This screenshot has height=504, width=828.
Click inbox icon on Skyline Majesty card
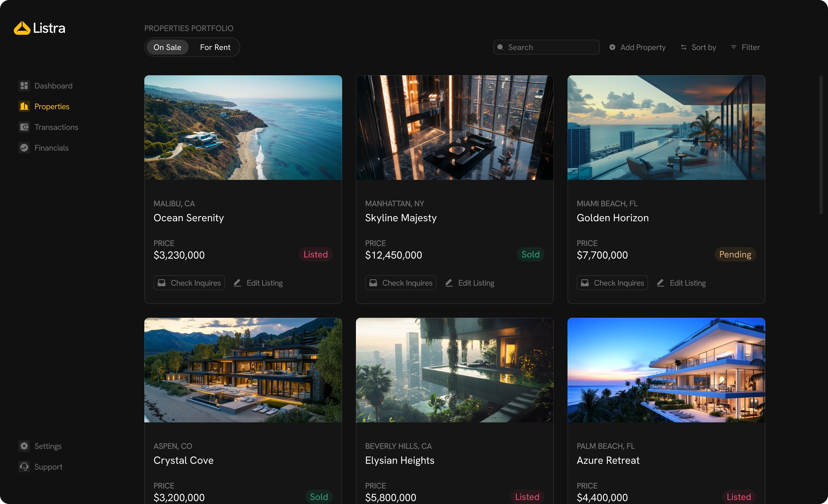tap(373, 283)
